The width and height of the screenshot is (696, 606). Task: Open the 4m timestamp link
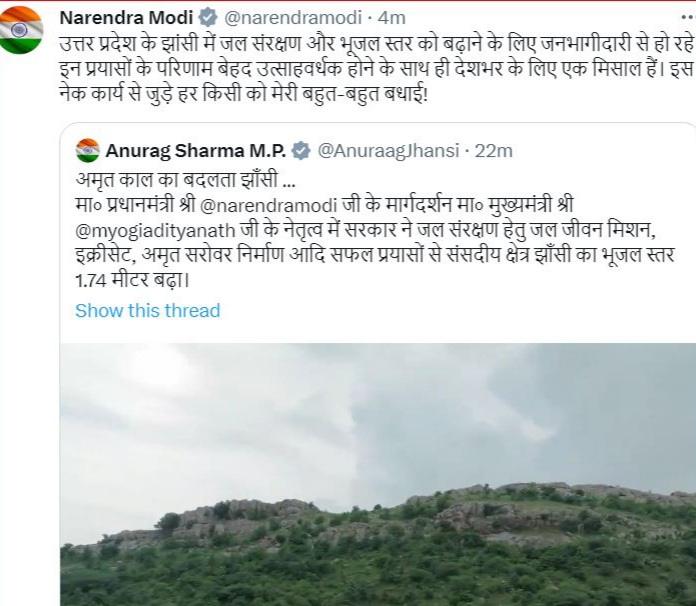392,18
